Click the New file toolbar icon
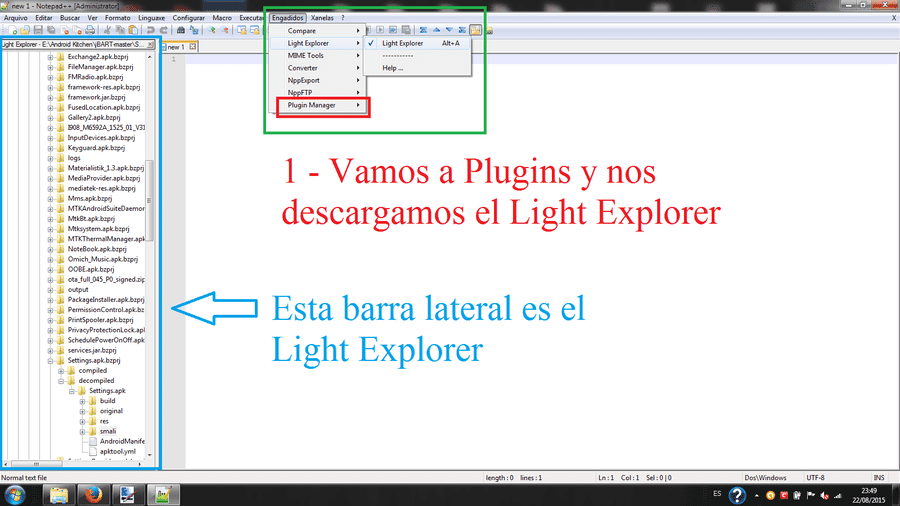 click(x=12, y=30)
